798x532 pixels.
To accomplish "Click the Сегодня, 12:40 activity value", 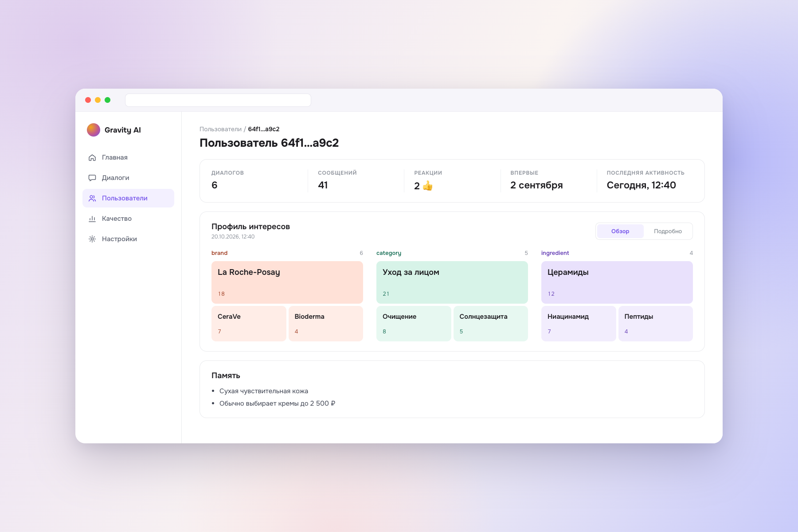I will coord(641,185).
